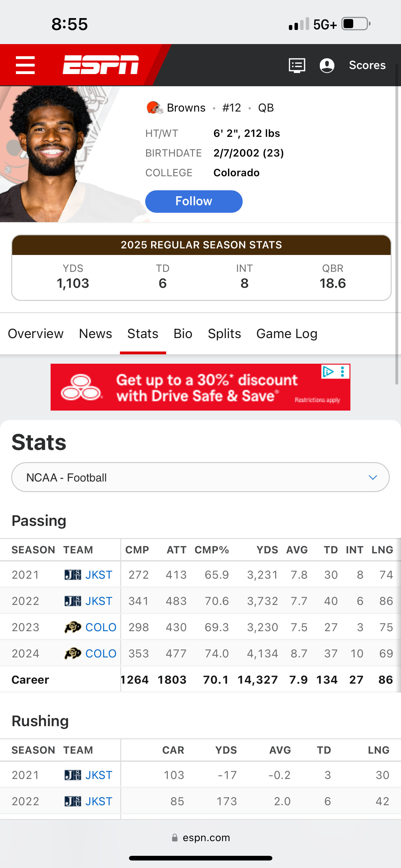Open the ESPN watch/news screen icon

tap(297, 65)
